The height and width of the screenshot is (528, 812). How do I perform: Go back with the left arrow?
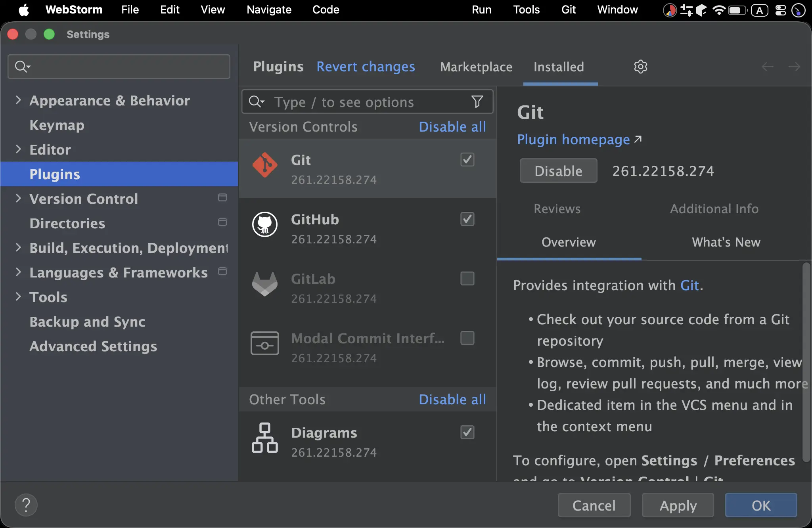click(768, 67)
